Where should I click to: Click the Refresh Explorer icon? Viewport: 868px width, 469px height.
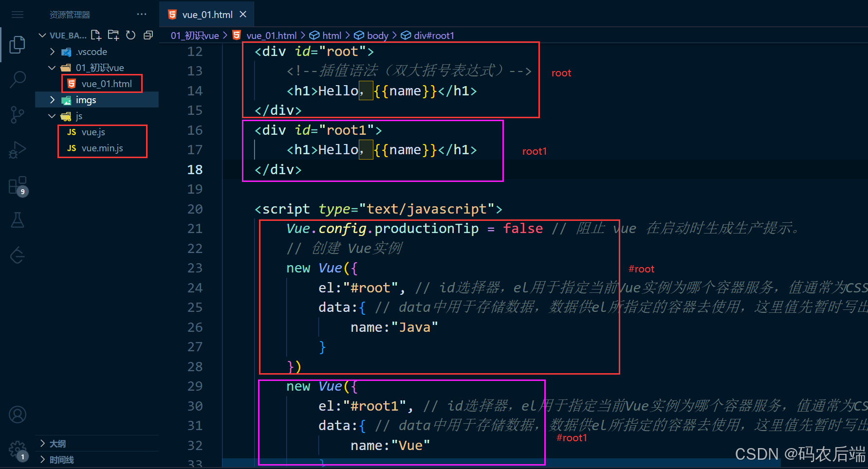(x=130, y=35)
